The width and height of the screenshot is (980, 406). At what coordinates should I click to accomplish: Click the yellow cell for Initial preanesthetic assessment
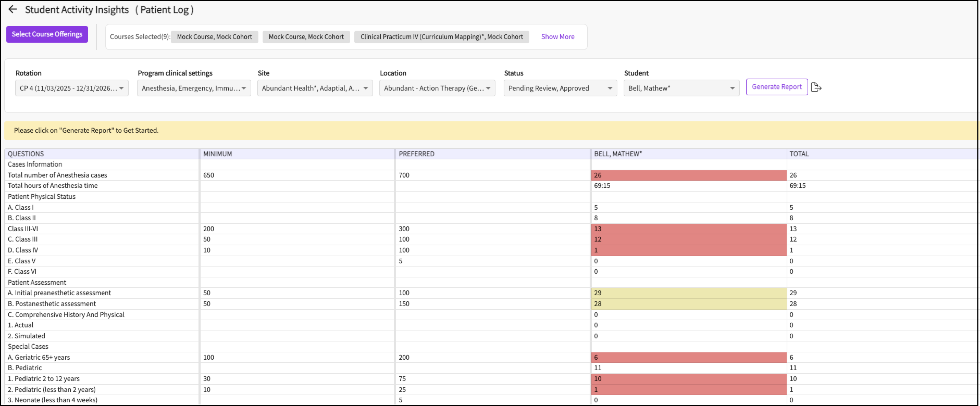[689, 293]
